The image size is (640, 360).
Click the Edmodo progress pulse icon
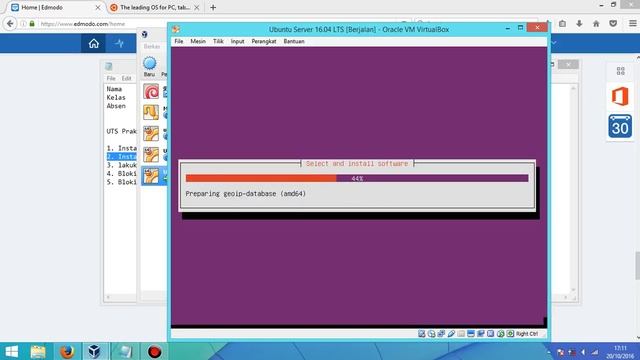(120, 43)
